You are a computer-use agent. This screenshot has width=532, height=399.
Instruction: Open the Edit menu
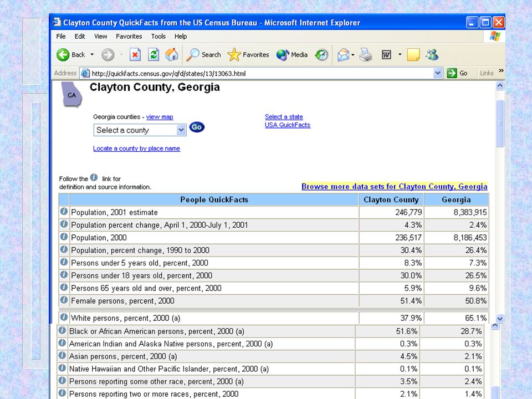(80, 37)
